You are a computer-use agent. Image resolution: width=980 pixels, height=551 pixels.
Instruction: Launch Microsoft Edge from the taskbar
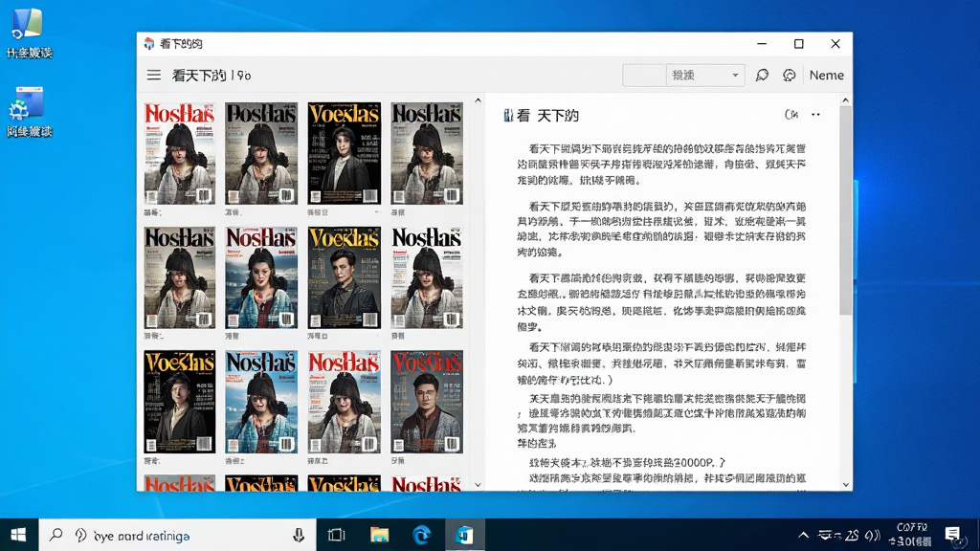coord(422,535)
